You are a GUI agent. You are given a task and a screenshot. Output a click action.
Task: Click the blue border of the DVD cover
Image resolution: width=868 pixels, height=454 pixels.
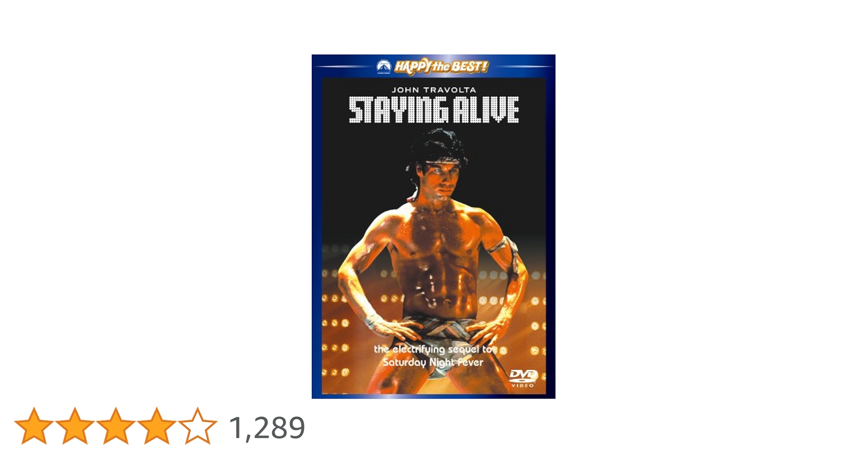coord(317,227)
